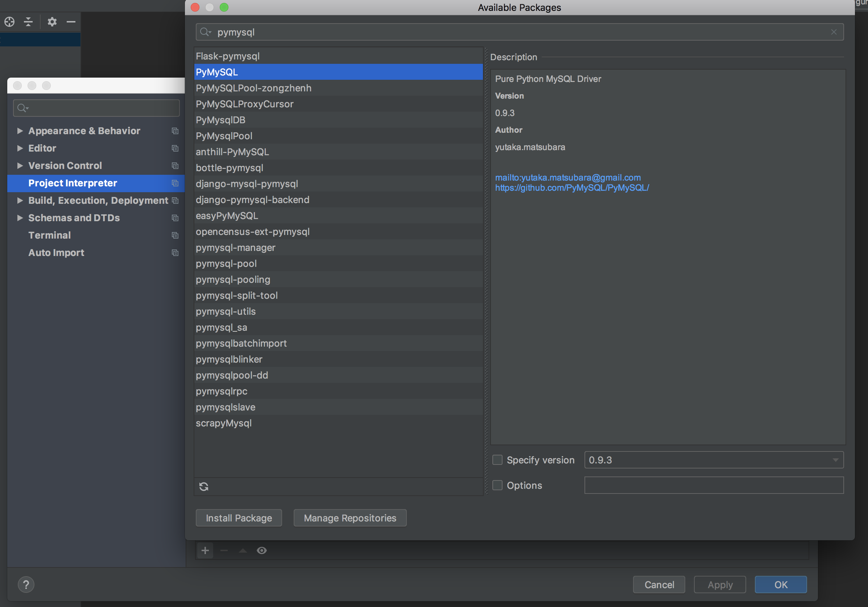The image size is (868, 607).
Task: Select Flask-pymysql in package list
Action: point(338,56)
